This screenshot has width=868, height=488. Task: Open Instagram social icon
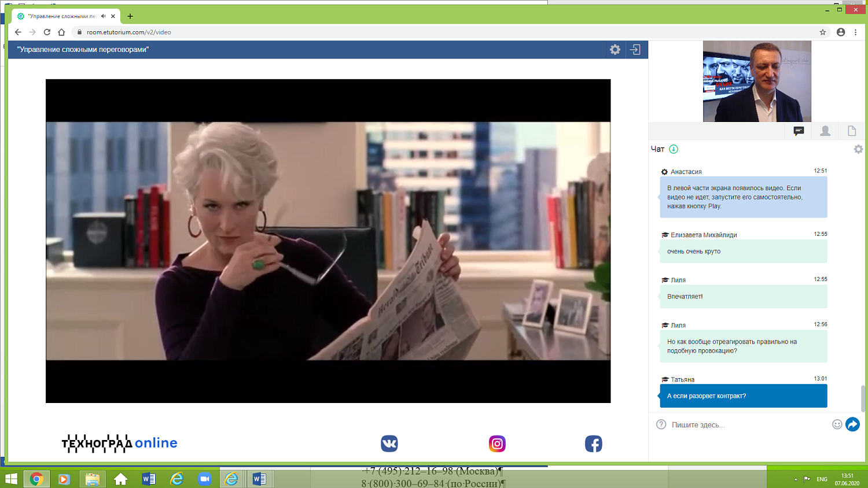[497, 443]
